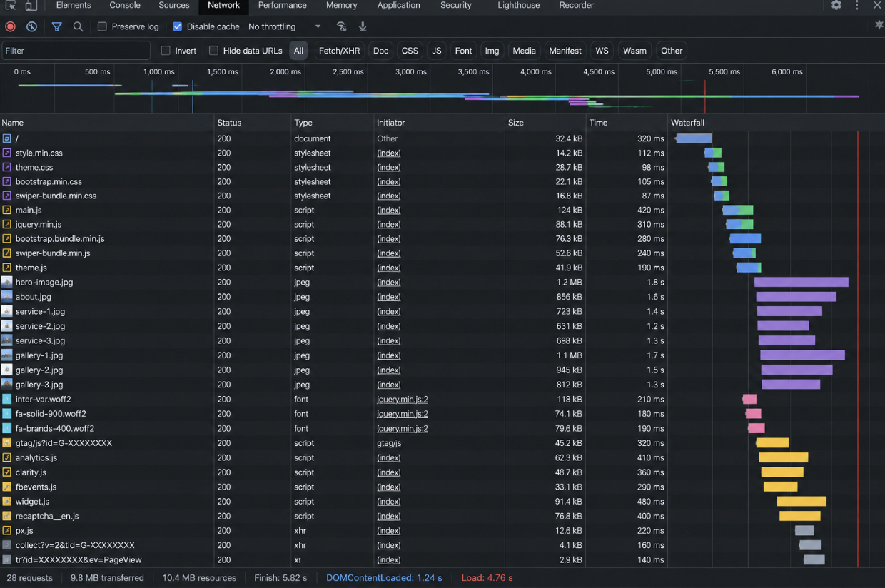Toggle the filter funnel icon

[x=56, y=26]
